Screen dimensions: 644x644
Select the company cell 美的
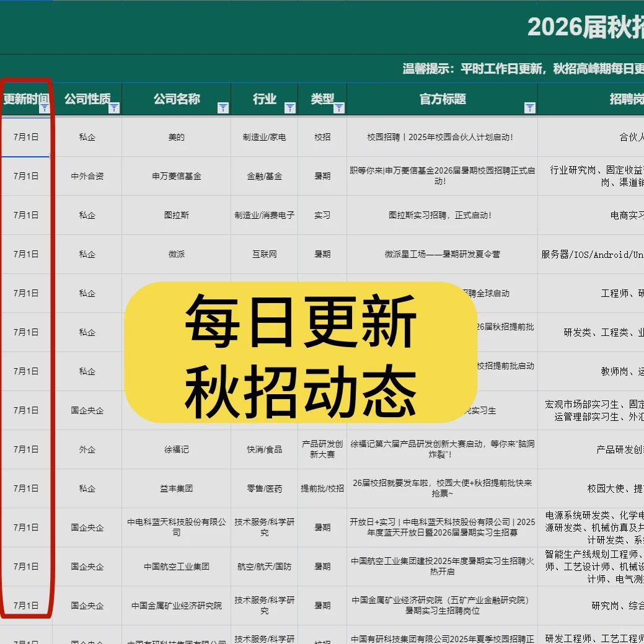[x=177, y=137]
